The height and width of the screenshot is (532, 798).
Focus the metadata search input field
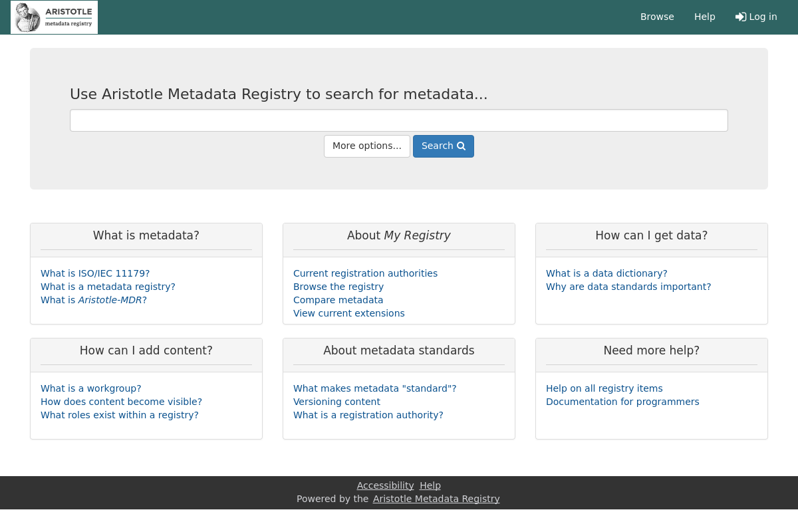click(x=399, y=120)
